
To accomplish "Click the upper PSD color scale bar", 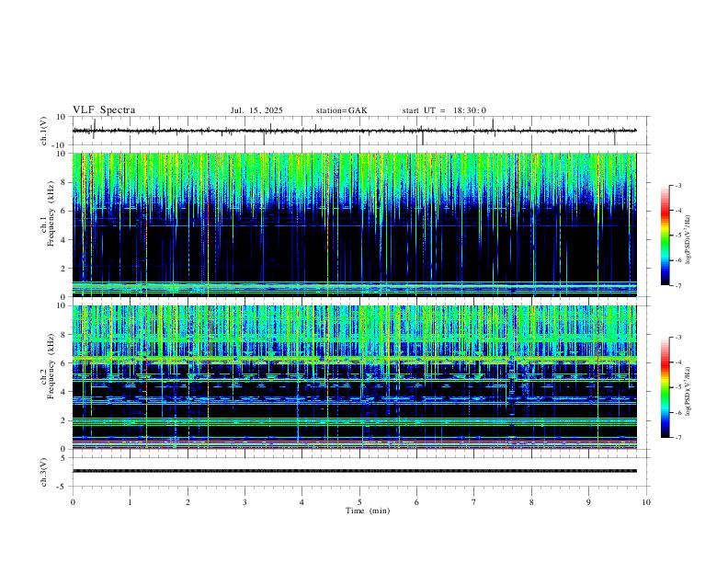I will (665, 236).
